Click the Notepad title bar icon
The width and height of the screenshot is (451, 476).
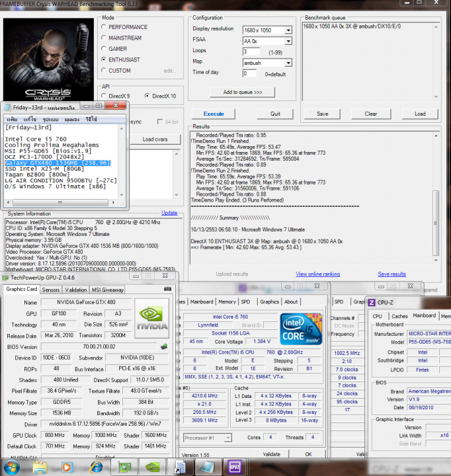coord(7,108)
